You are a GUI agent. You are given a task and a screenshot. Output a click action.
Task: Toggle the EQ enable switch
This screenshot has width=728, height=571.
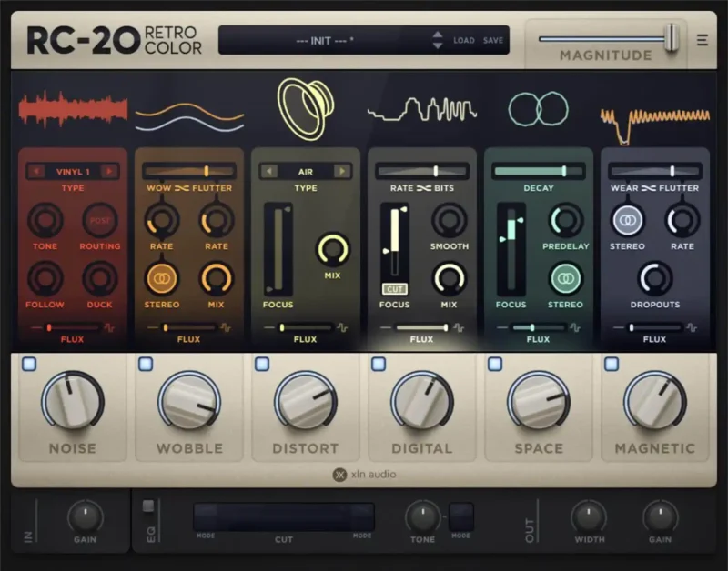tap(148, 506)
